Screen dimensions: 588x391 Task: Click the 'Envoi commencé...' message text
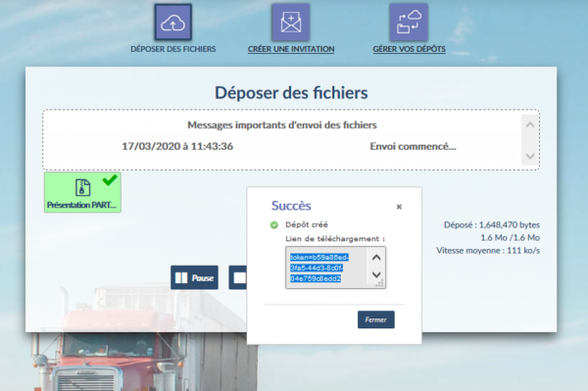coord(413,146)
